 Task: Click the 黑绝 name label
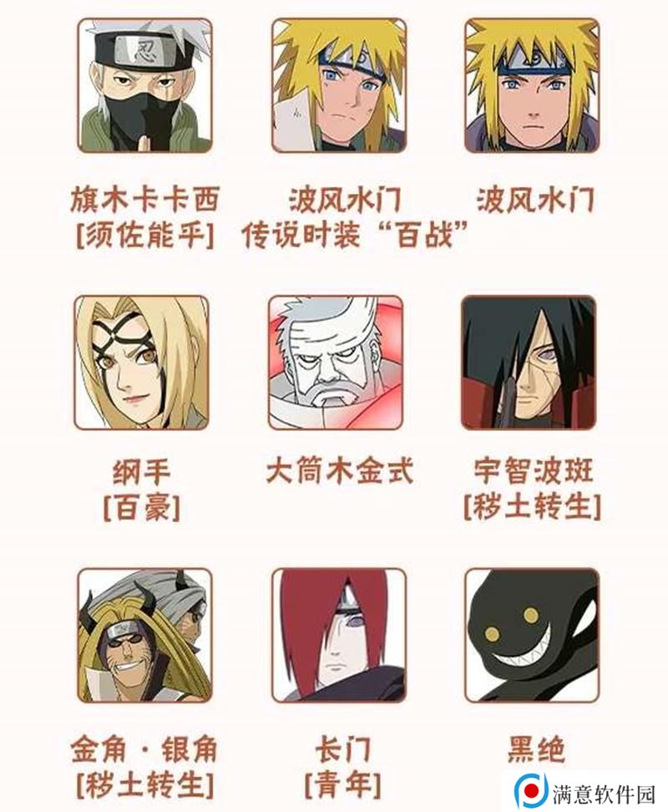(x=535, y=750)
